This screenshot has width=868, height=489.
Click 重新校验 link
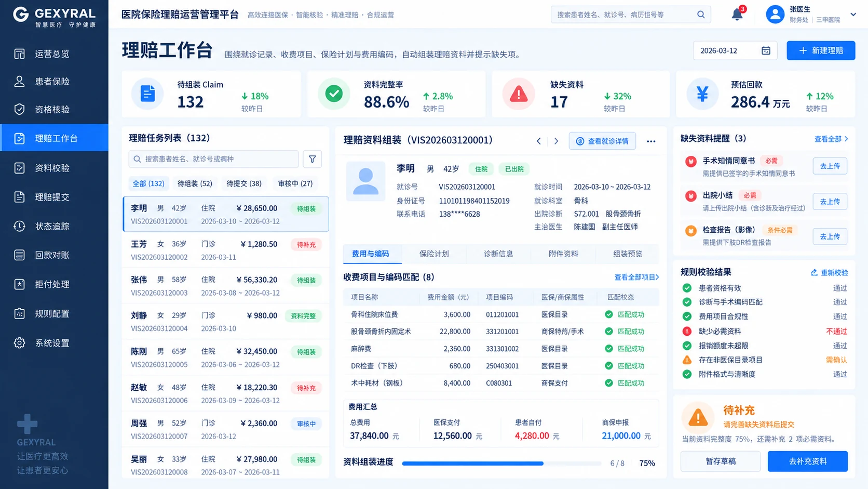tap(829, 272)
